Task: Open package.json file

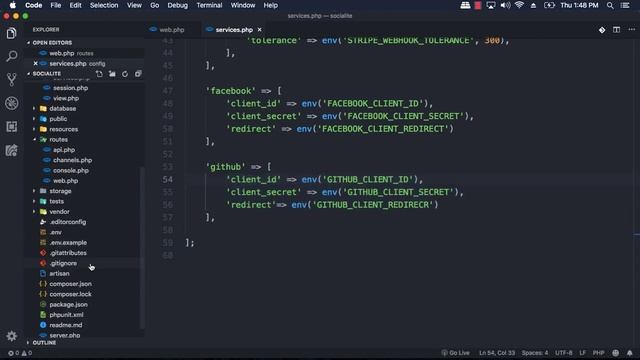Action: [68, 304]
